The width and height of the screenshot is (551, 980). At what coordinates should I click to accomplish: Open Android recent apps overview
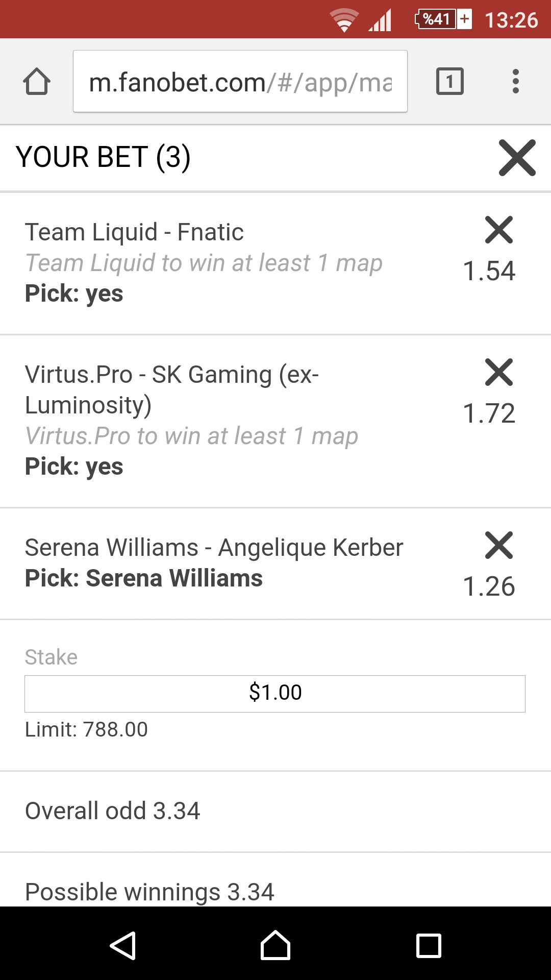point(429,946)
